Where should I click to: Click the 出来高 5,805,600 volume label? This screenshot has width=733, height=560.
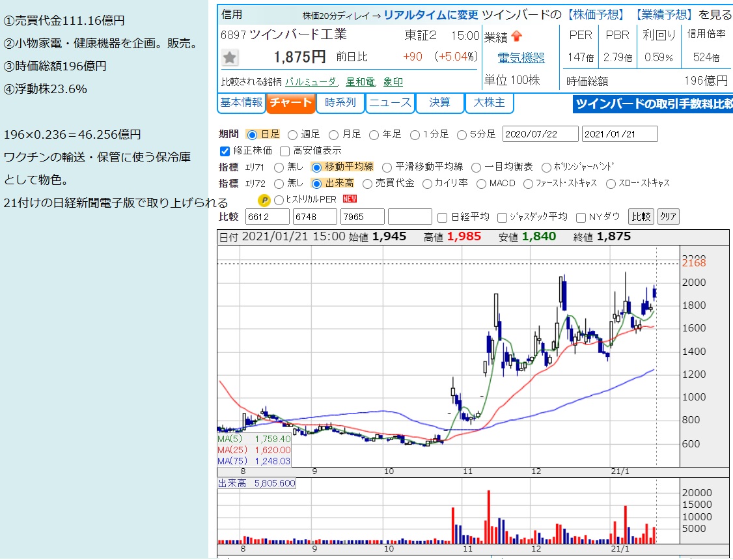point(256,483)
